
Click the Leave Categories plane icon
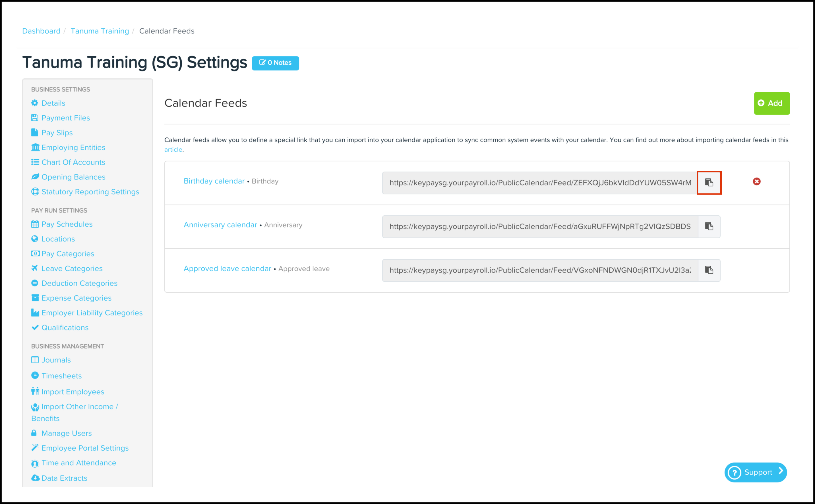click(35, 268)
